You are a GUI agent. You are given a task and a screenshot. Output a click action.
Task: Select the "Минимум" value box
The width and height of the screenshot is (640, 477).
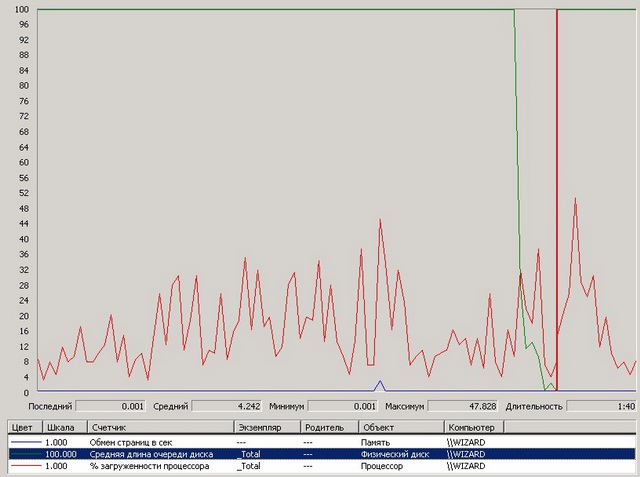point(343,407)
